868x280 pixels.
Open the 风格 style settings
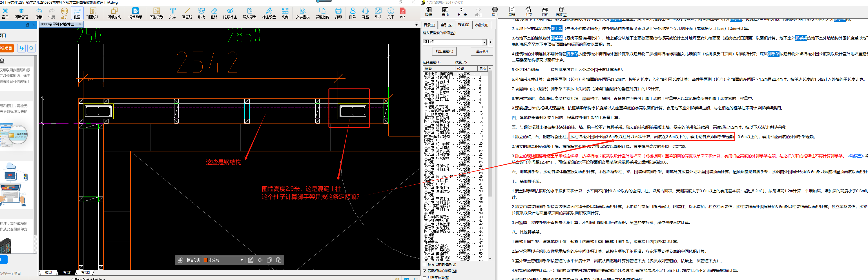378,13
